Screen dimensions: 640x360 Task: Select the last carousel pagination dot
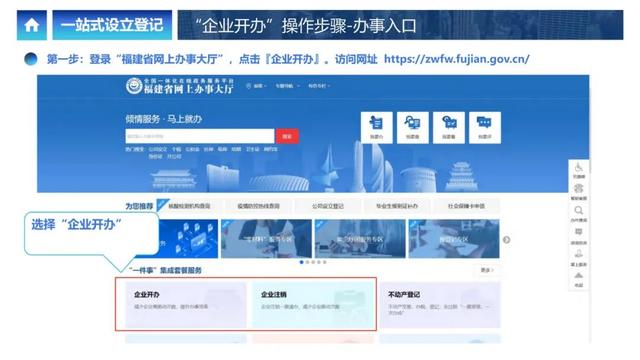(325, 262)
